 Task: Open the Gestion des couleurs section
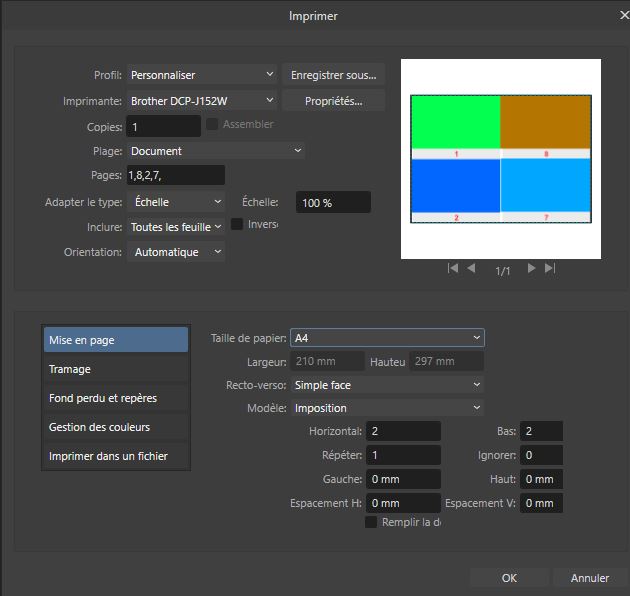pos(116,427)
